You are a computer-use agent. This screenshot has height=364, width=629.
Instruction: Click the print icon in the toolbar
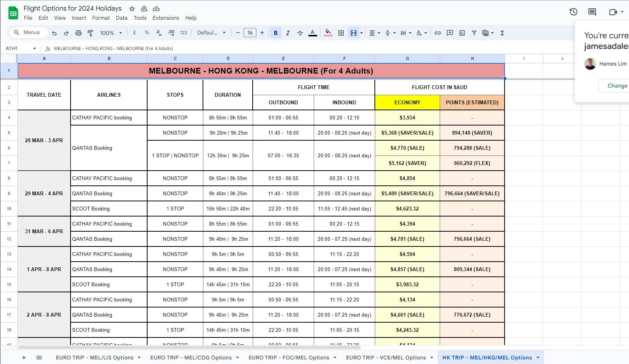point(78,33)
